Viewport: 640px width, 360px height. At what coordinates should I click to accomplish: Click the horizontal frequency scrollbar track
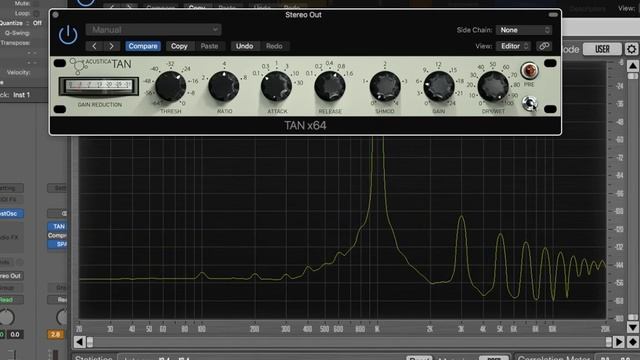coord(349,342)
